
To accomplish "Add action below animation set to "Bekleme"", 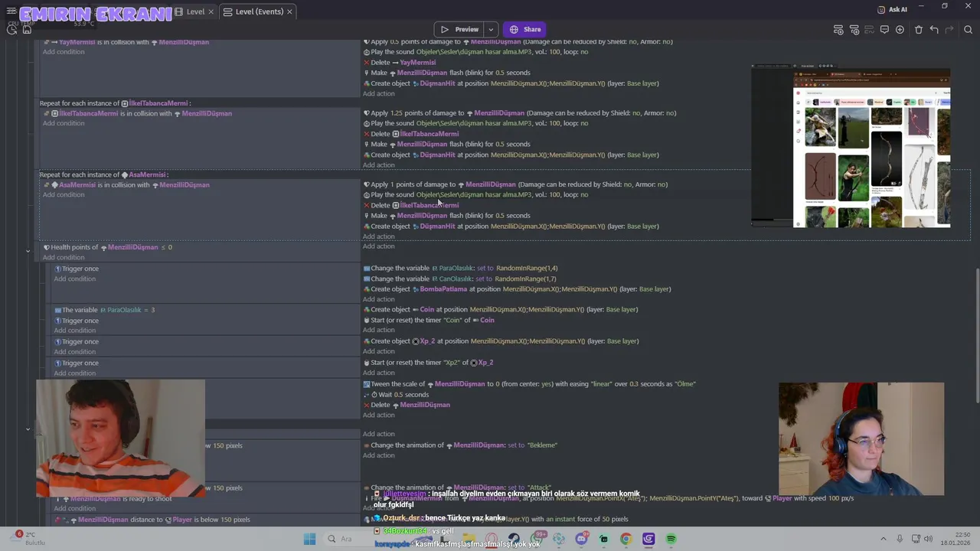I will (378, 455).
